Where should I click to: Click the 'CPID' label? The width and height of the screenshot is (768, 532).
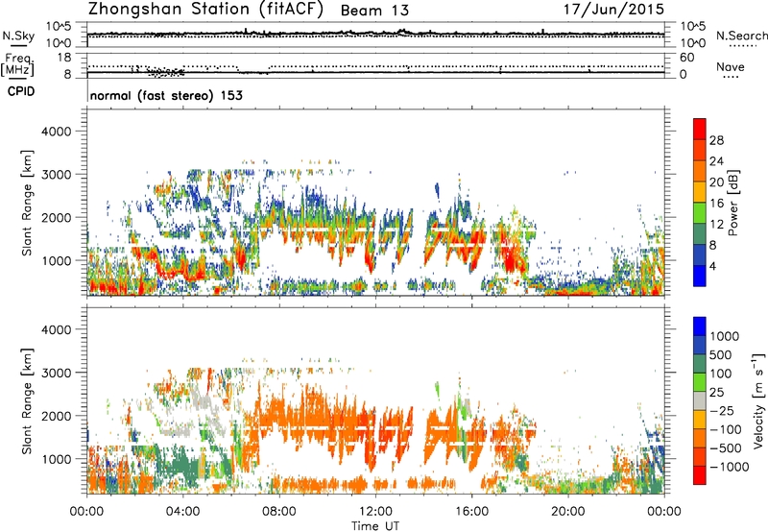(x=21, y=91)
